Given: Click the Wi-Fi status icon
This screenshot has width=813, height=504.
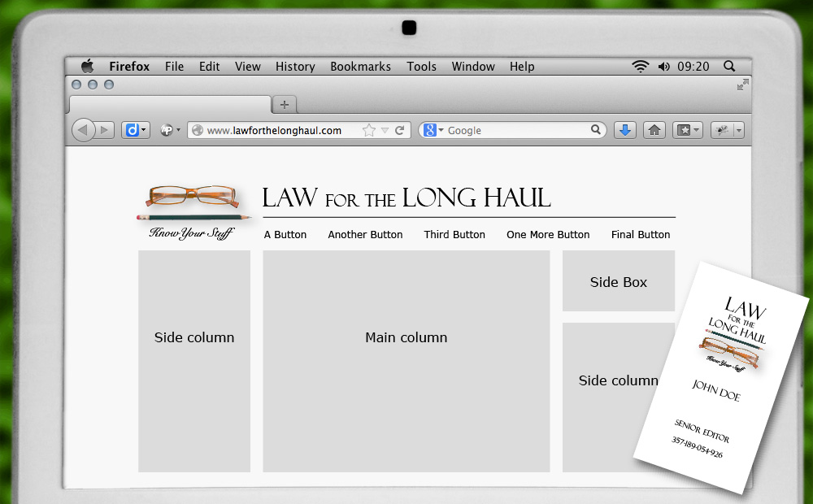Looking at the screenshot, I should (x=641, y=67).
